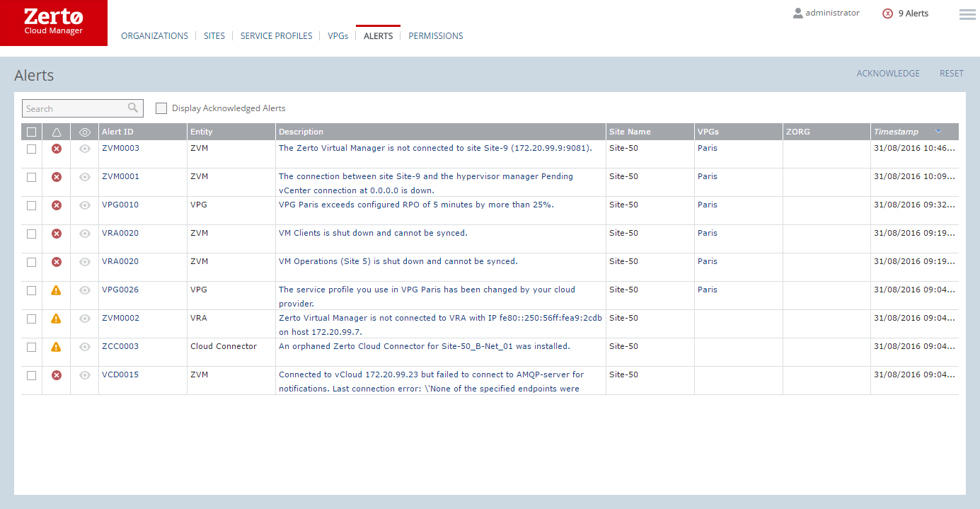Go to the VPGs tab
Screen dimensions: 980x509
click(x=338, y=36)
